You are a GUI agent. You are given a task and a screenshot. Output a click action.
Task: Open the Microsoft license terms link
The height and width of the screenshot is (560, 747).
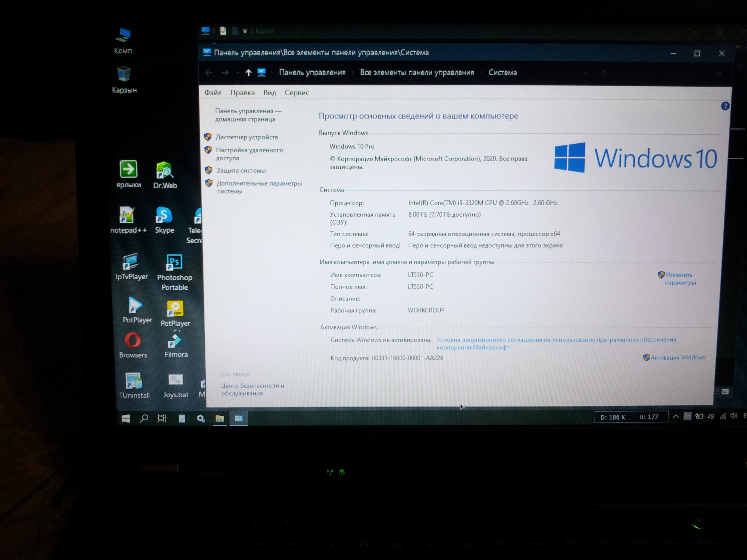point(556,343)
